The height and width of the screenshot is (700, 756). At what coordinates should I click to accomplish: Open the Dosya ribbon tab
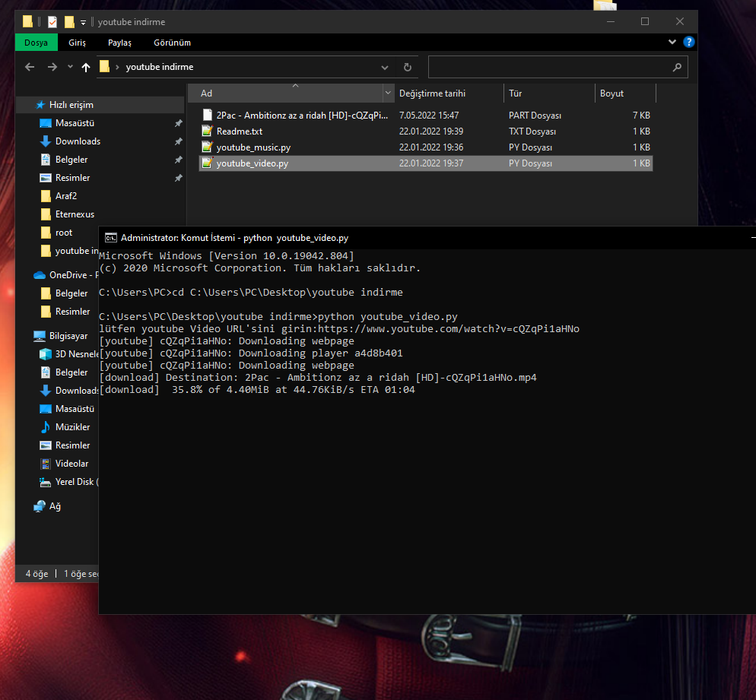pos(37,43)
